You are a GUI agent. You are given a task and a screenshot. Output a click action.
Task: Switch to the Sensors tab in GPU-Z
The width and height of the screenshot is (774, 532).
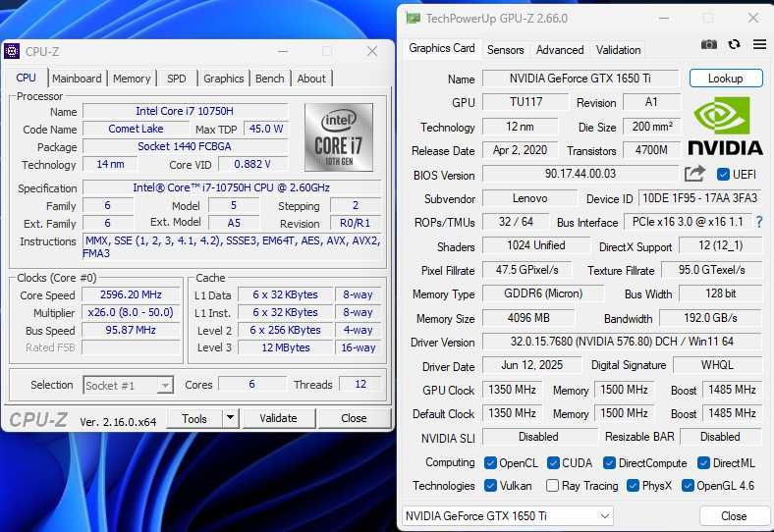(505, 50)
